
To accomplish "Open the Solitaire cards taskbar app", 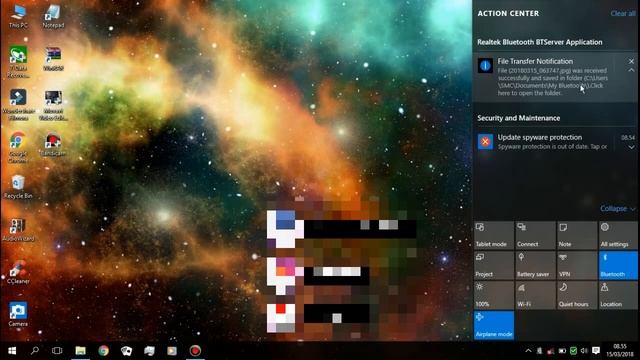I will [x=126, y=351].
